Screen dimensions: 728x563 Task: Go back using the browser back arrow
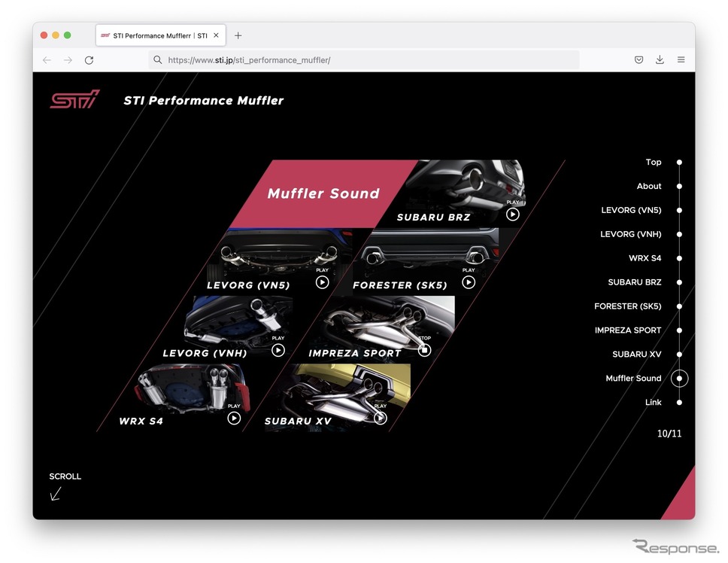pyautogui.click(x=47, y=60)
